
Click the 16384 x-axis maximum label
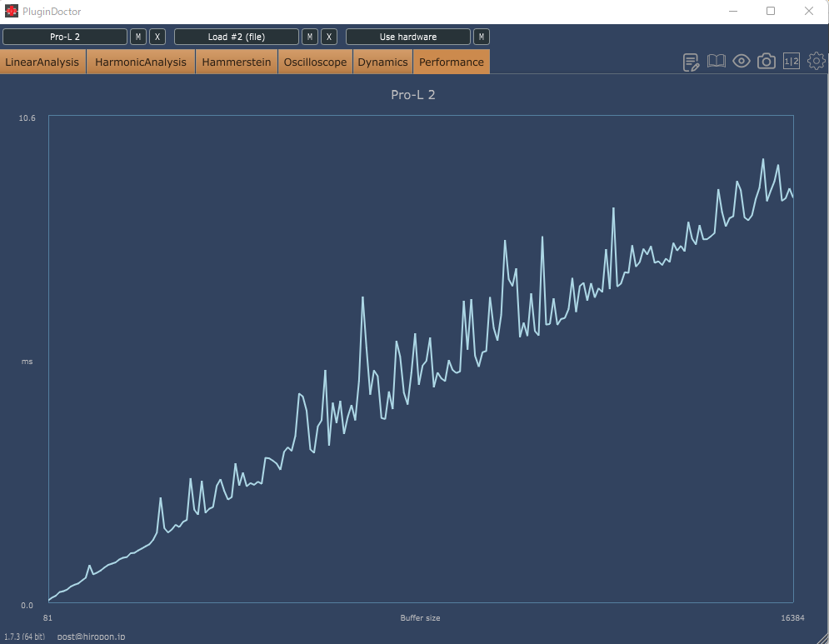coord(792,617)
